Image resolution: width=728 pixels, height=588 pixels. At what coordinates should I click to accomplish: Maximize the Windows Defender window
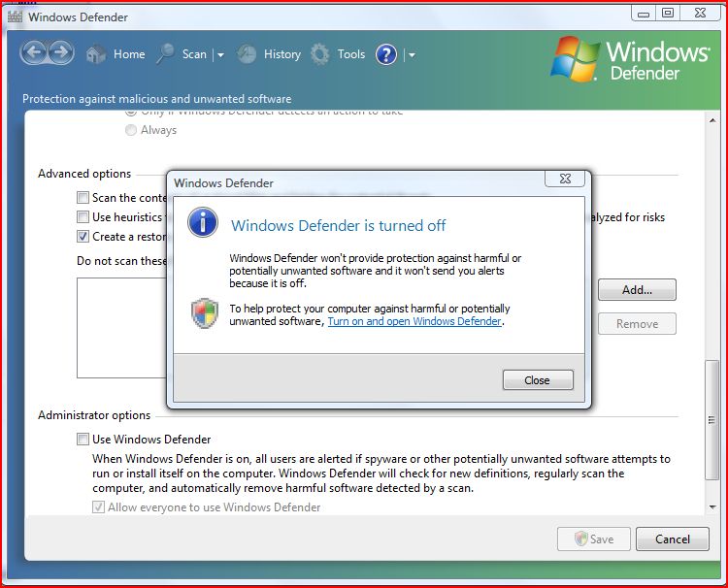(x=668, y=14)
